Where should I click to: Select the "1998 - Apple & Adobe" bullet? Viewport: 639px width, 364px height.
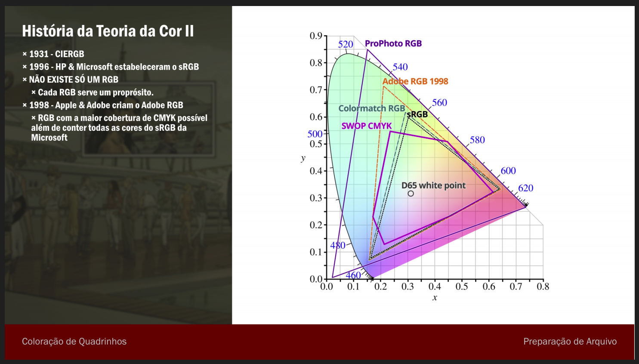point(106,105)
